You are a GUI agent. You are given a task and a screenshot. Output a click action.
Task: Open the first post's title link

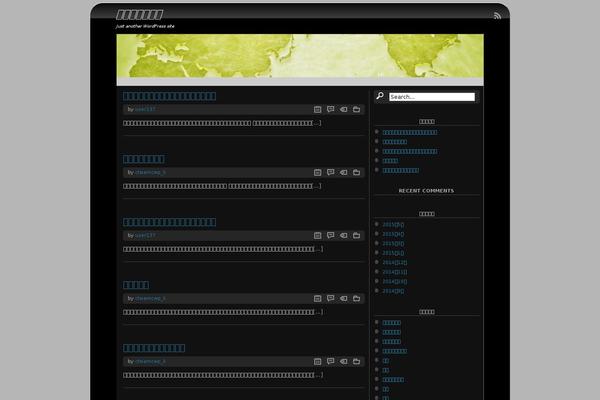point(170,96)
